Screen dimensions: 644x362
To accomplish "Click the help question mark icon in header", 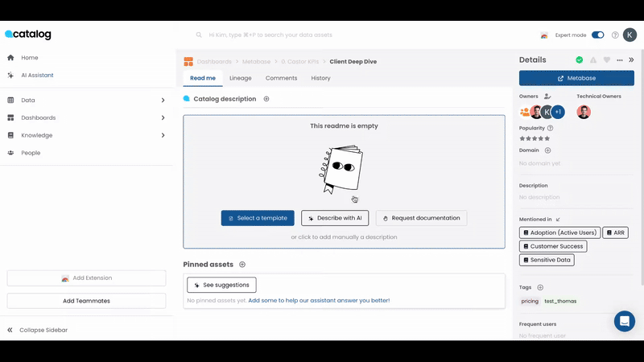I will click(x=615, y=35).
